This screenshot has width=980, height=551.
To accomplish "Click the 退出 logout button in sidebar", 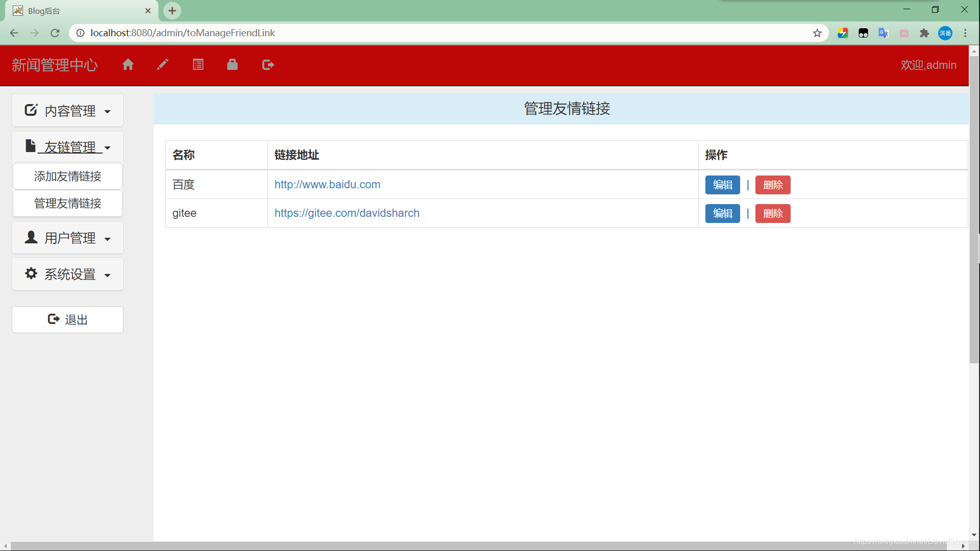I will pyautogui.click(x=67, y=319).
